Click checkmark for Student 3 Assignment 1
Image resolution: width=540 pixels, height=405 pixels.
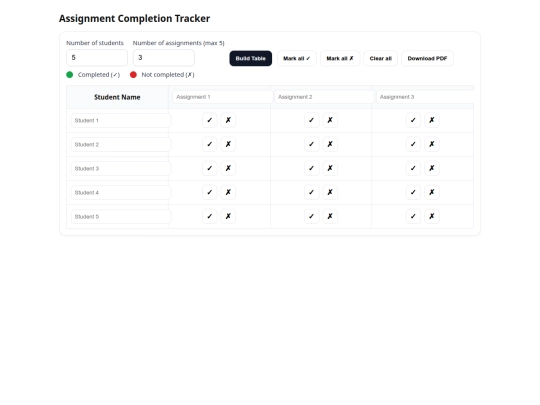209,168
